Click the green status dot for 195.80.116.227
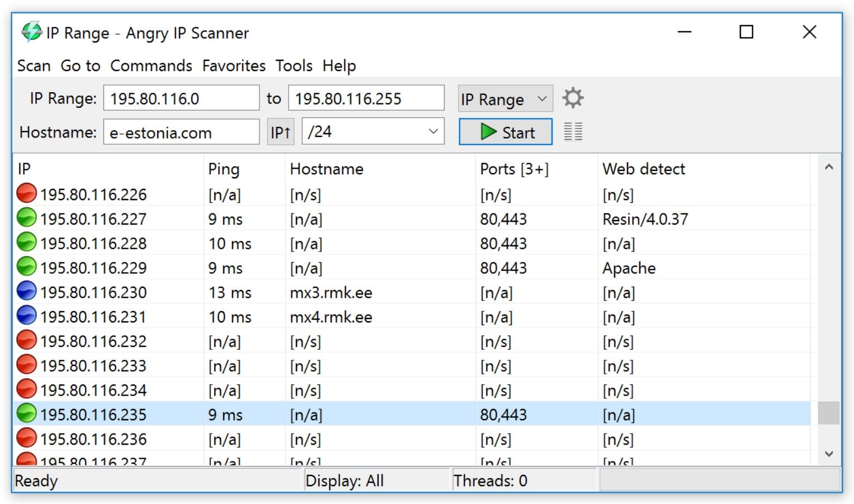This screenshot has width=854, height=504. 26,218
